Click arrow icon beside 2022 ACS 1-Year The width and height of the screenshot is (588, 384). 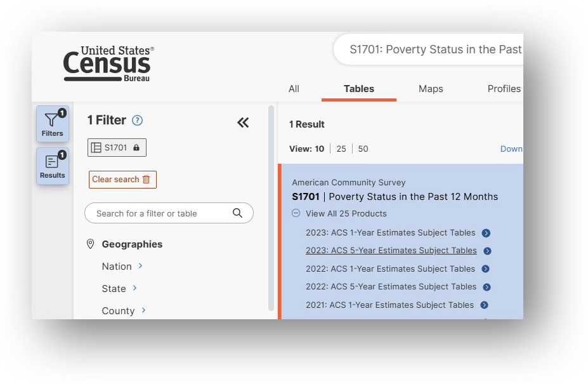pyautogui.click(x=486, y=268)
